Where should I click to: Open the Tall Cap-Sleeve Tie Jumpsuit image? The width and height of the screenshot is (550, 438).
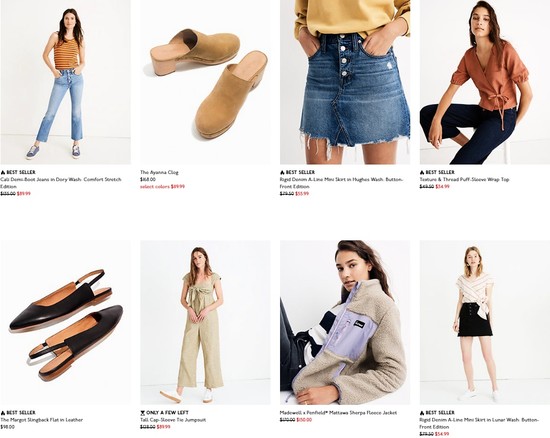205,322
